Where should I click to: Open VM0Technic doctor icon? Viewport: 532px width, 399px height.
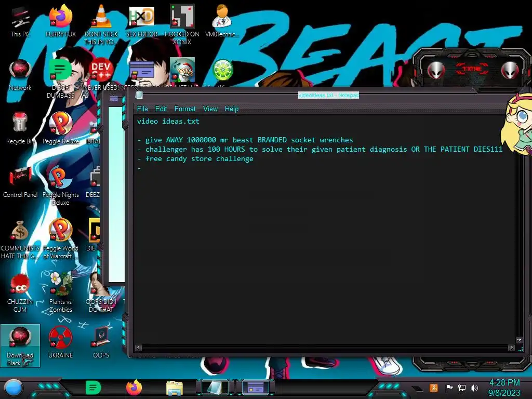coord(222,21)
